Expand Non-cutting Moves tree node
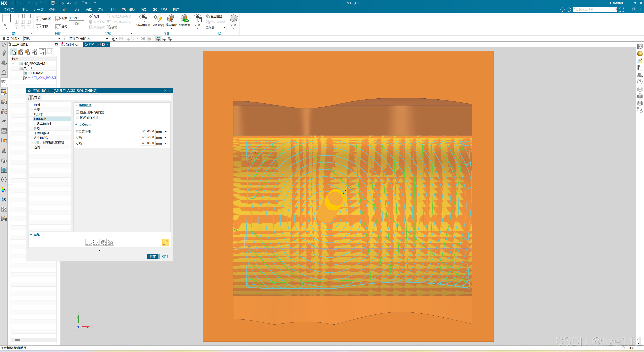644x352 pixels. pos(31,133)
